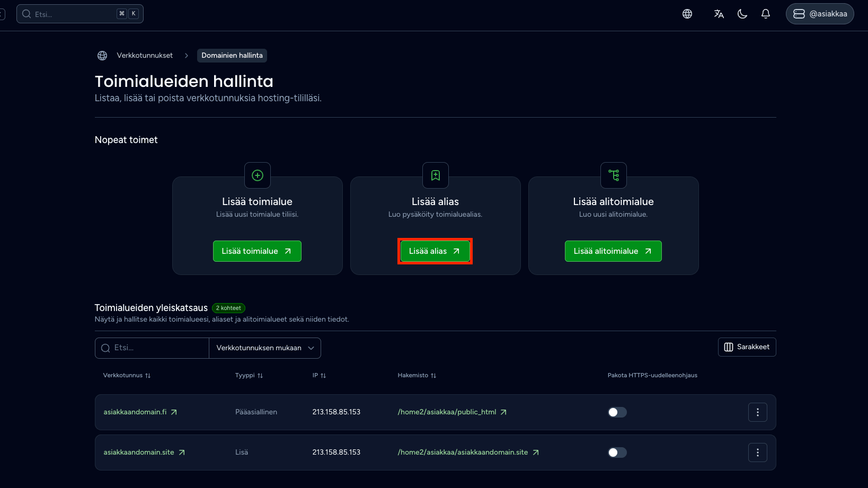Click the bookmark icon above Lisää alias

point(436,175)
